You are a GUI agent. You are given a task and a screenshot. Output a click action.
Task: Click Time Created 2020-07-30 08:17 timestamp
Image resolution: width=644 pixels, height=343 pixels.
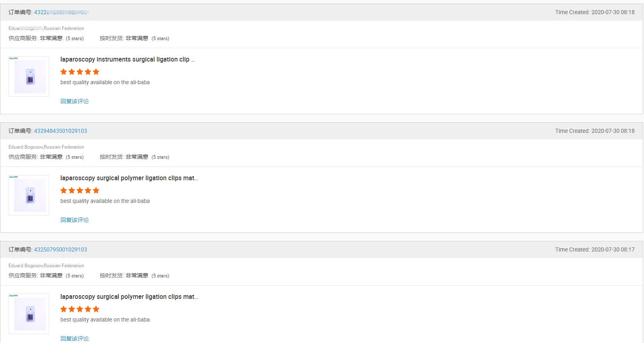click(595, 249)
